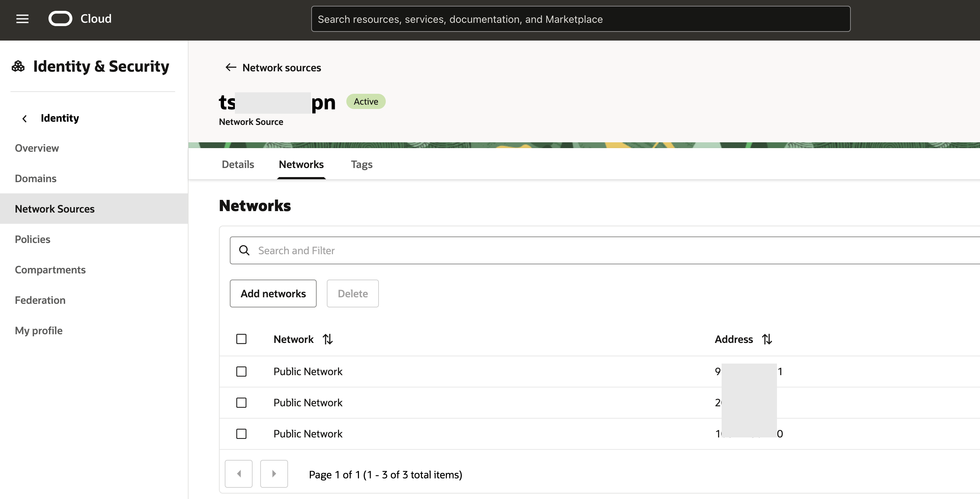Go to next page arrow
The image size is (980, 499).
(x=274, y=474)
